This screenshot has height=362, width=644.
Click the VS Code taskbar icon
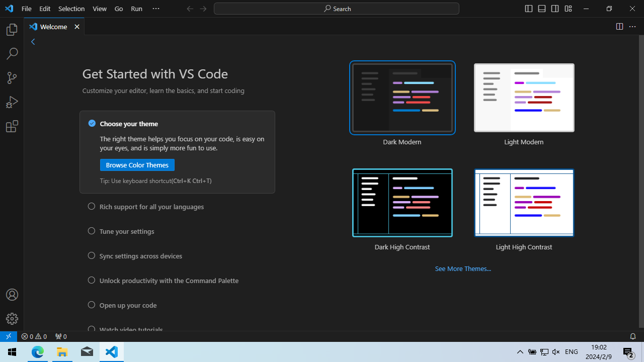tap(112, 352)
